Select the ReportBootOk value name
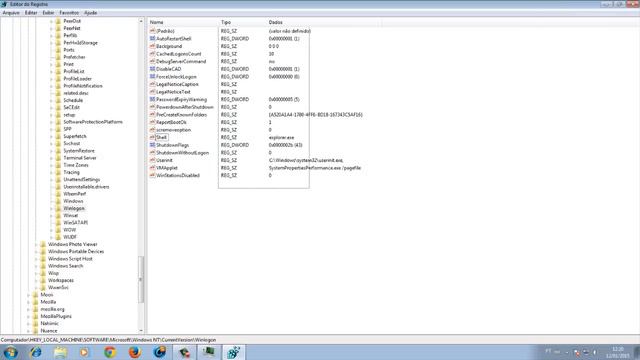This screenshot has height=360, width=640. pyautogui.click(x=171, y=122)
